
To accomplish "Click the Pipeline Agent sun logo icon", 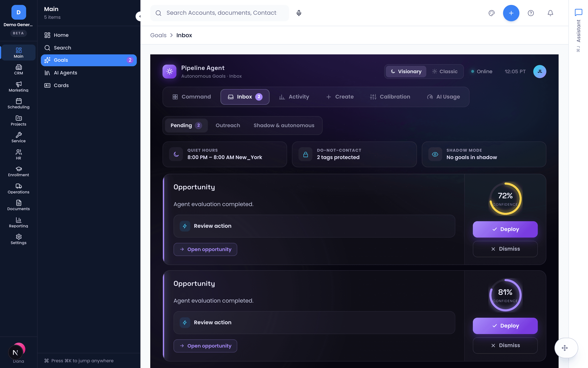I will 169,71.
